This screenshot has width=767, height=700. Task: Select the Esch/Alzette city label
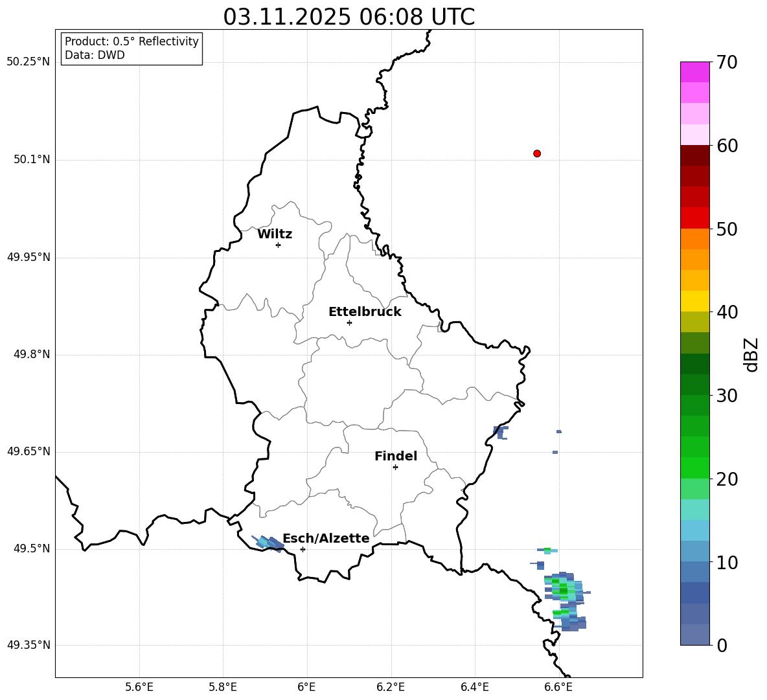[326, 538]
